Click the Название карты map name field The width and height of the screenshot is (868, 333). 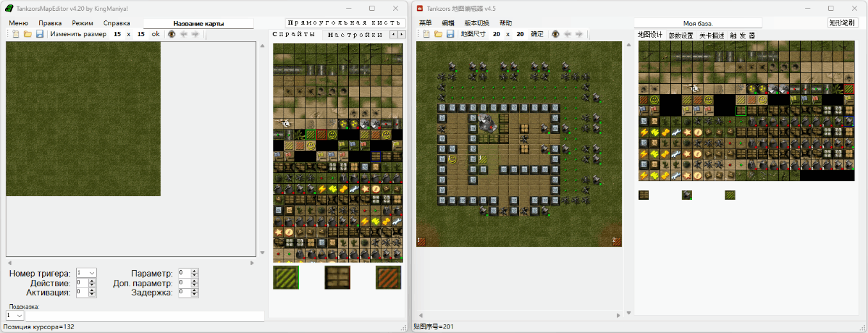198,23
